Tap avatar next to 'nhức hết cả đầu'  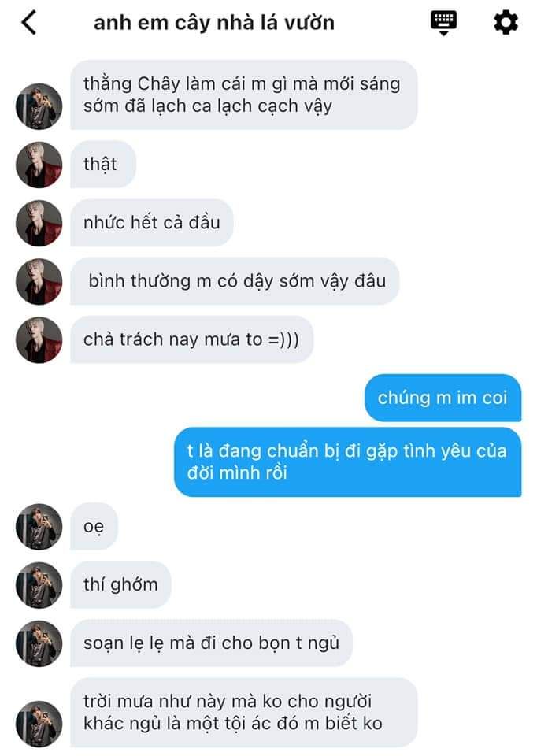click(39, 223)
